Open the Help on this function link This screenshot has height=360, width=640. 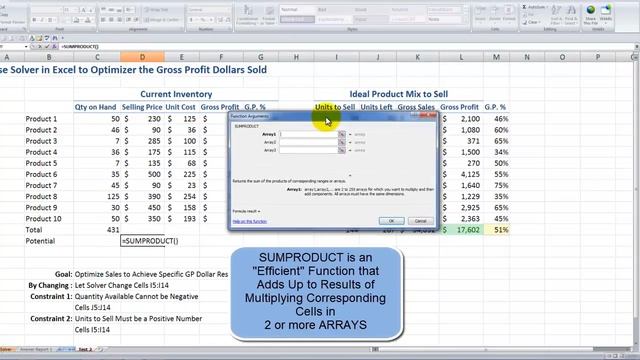click(249, 221)
